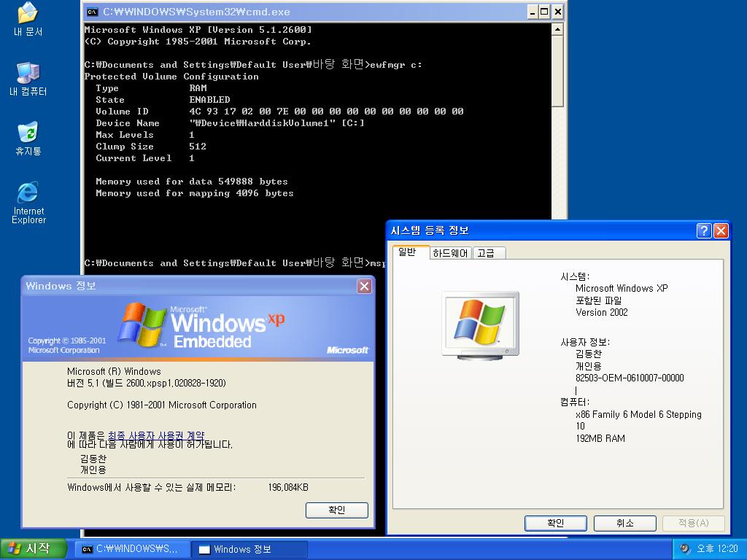
Task: Close the Windows 정보 dialog
Action: 364,287
